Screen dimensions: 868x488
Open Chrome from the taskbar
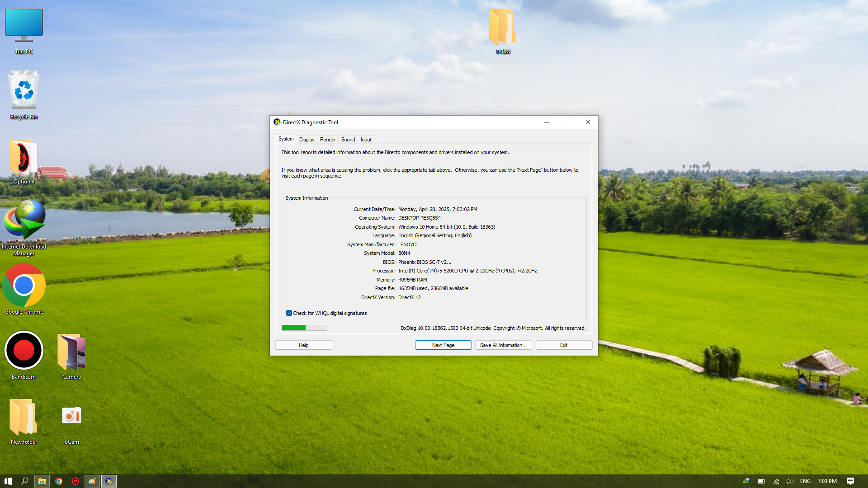(59, 481)
